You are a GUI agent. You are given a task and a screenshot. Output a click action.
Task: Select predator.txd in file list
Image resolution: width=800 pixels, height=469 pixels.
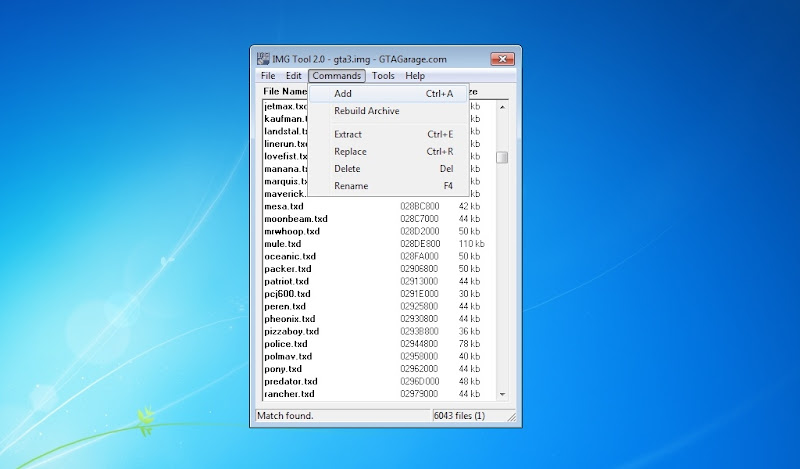291,382
